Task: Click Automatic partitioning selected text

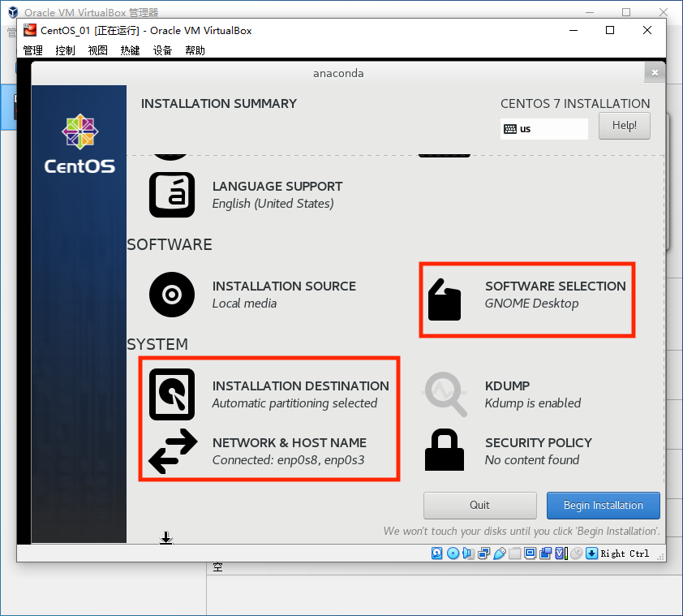Action: (294, 403)
